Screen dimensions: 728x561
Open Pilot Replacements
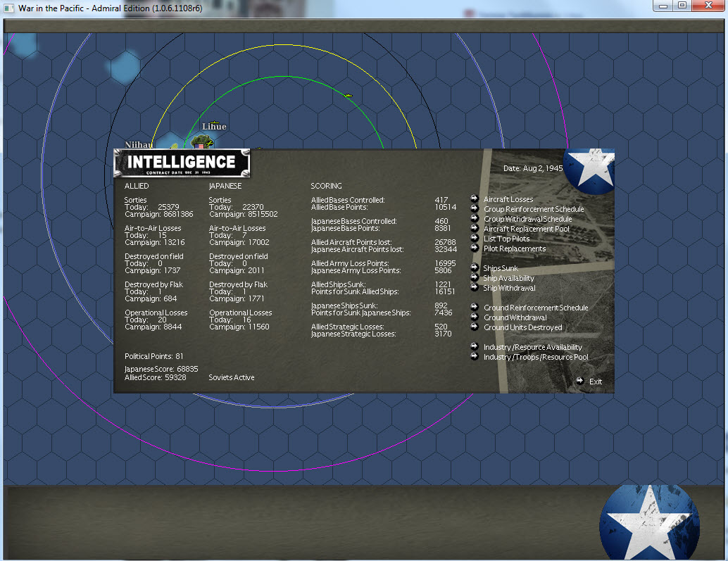pyautogui.click(x=515, y=248)
